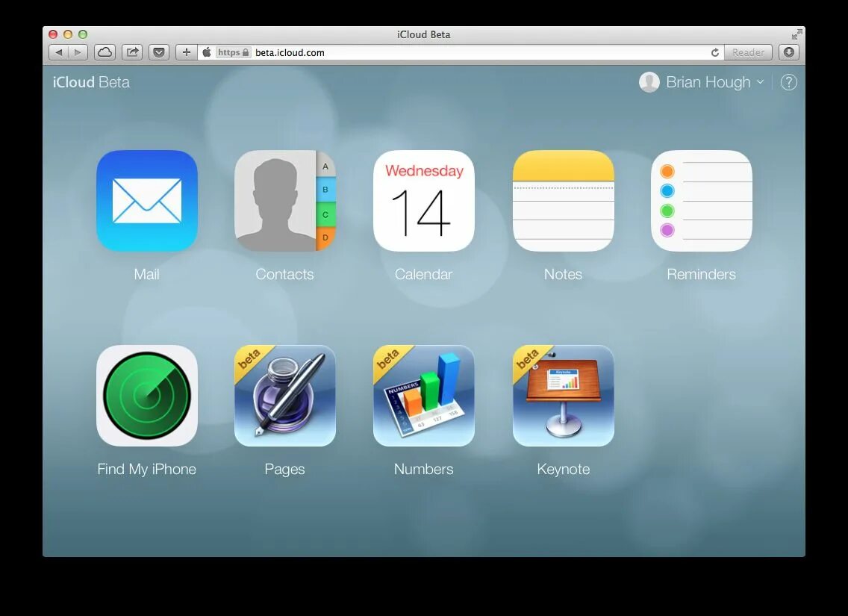The image size is (848, 616).
Task: Minimize the Safari window with yellow button
Action: [x=68, y=34]
